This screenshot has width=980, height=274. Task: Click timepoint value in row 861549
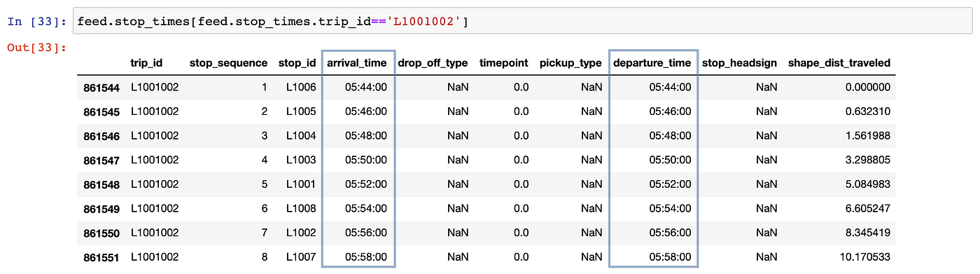click(521, 208)
